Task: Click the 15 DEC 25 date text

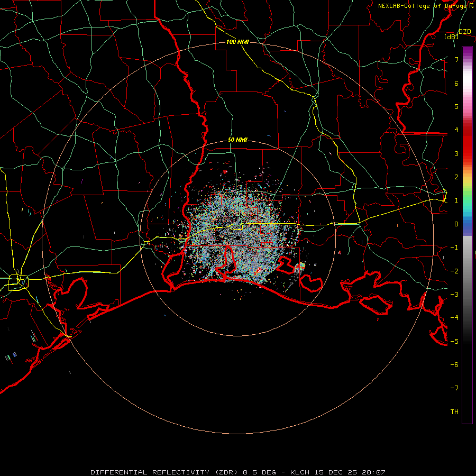Action: tap(335, 472)
